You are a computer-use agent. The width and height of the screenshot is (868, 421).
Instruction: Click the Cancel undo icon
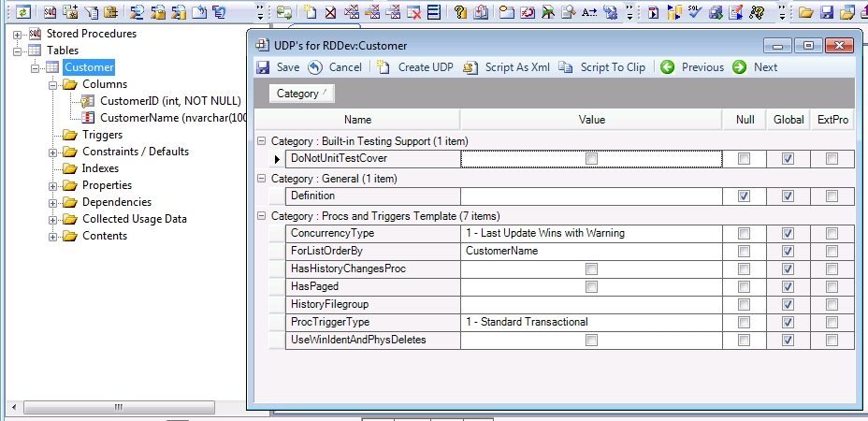coord(315,67)
